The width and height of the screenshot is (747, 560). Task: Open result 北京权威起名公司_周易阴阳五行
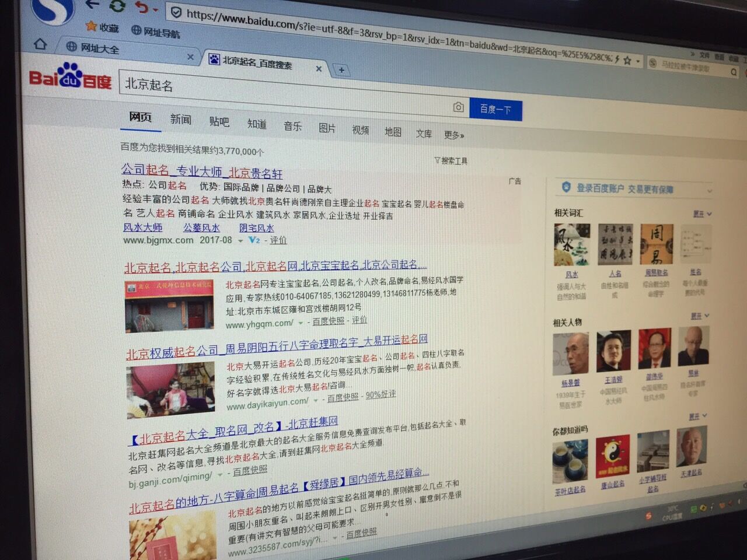277,346
